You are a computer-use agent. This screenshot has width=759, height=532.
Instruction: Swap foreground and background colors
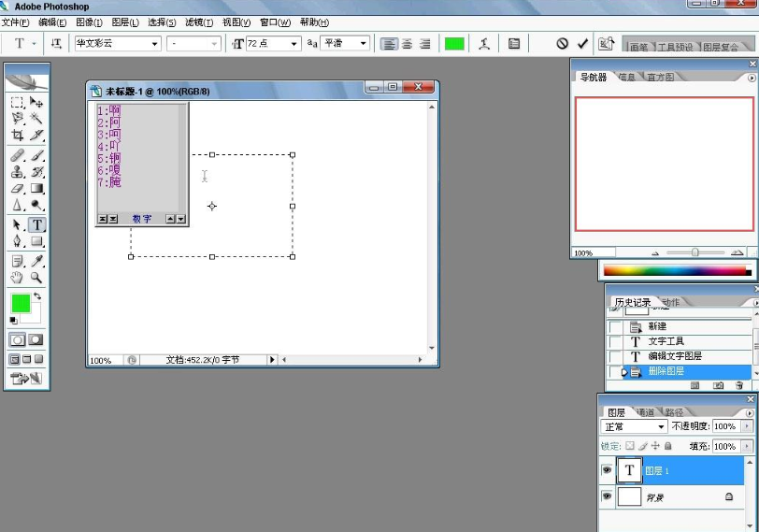point(37,296)
